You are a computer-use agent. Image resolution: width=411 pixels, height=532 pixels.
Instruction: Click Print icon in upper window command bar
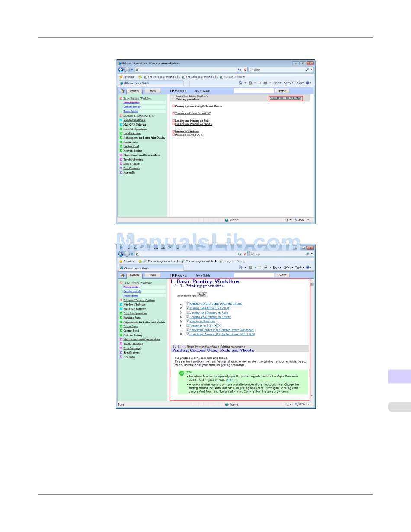pos(265,83)
